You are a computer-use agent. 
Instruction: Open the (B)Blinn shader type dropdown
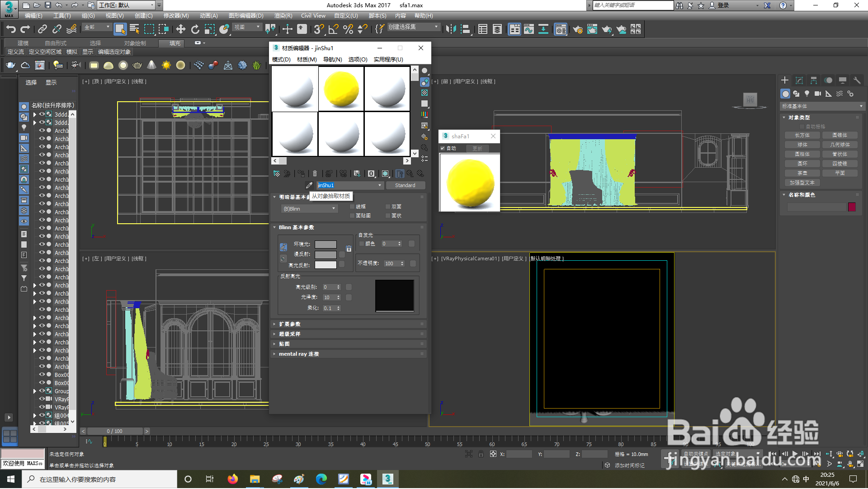[309, 209]
